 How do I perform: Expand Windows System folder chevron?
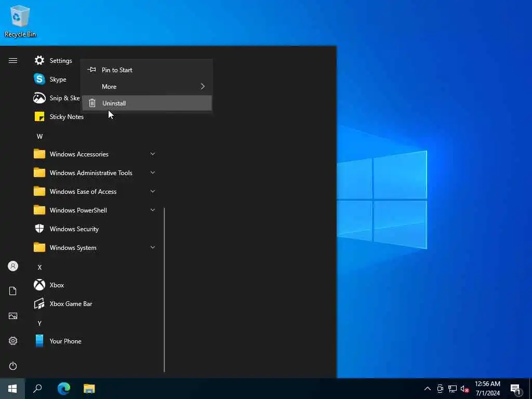point(153,247)
